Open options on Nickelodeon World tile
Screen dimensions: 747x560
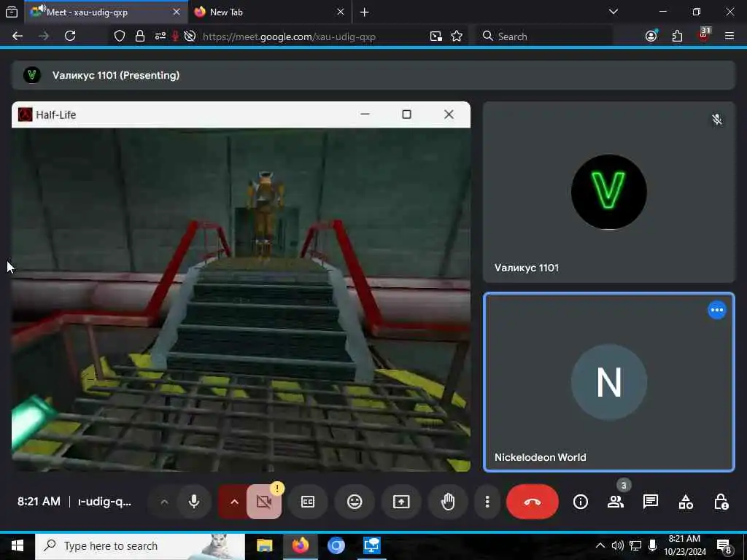point(716,310)
